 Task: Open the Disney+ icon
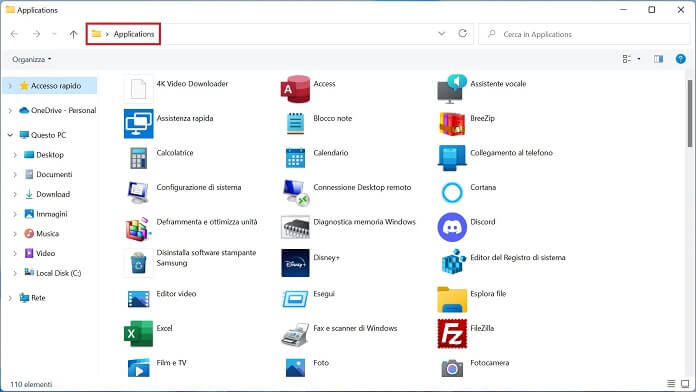tap(295, 263)
